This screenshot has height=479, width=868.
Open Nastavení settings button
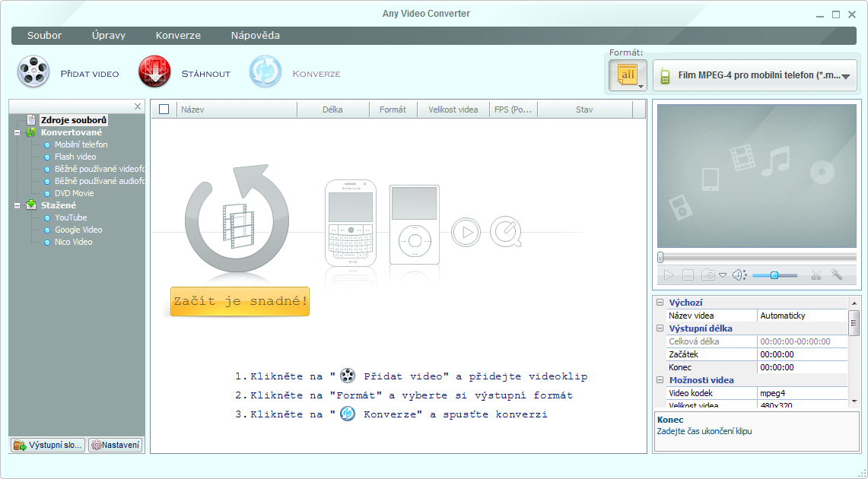tap(116, 445)
